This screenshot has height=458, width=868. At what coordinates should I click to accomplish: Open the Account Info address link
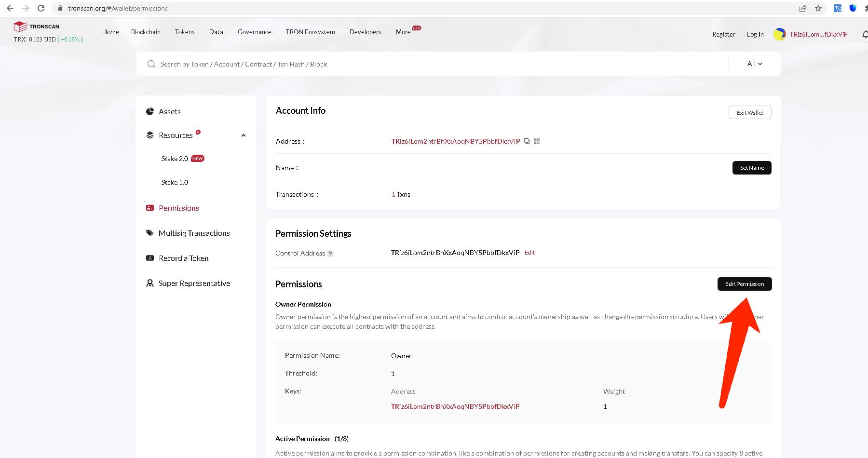(x=456, y=141)
